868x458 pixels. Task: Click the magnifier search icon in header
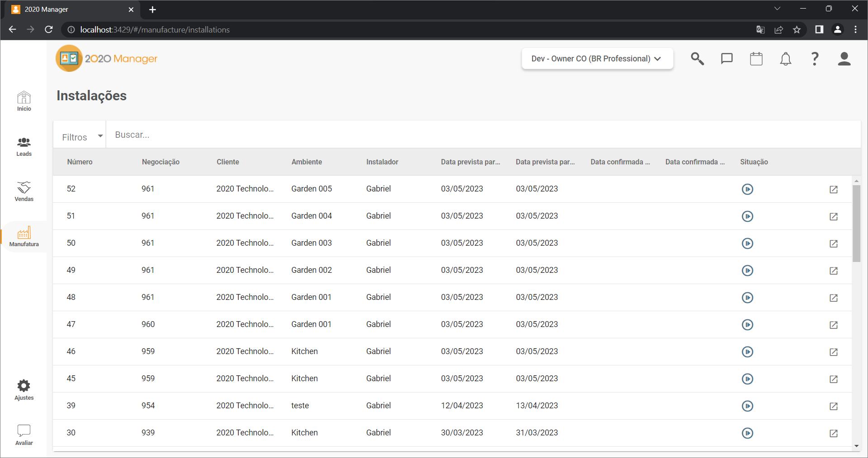click(x=697, y=59)
